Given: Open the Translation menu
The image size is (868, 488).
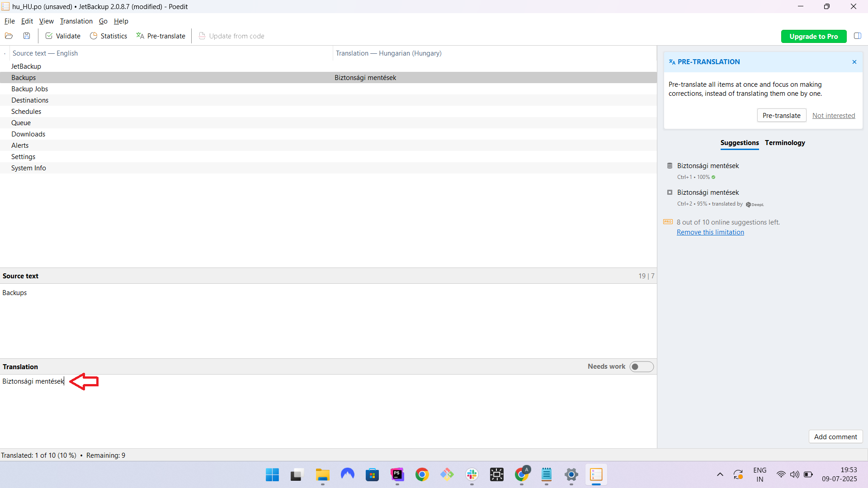Looking at the screenshot, I should tap(76, 21).
